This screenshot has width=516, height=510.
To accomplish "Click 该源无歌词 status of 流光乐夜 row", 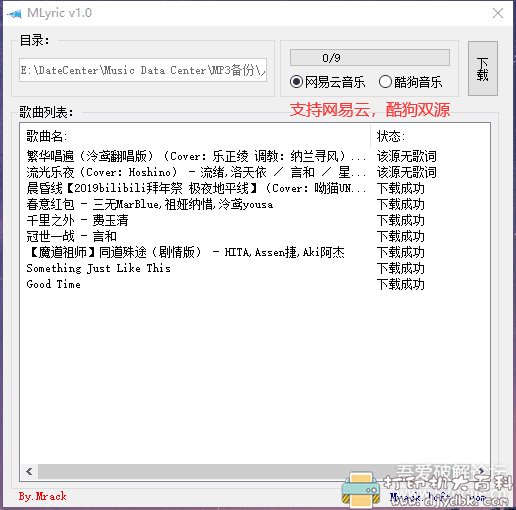I will [406, 172].
